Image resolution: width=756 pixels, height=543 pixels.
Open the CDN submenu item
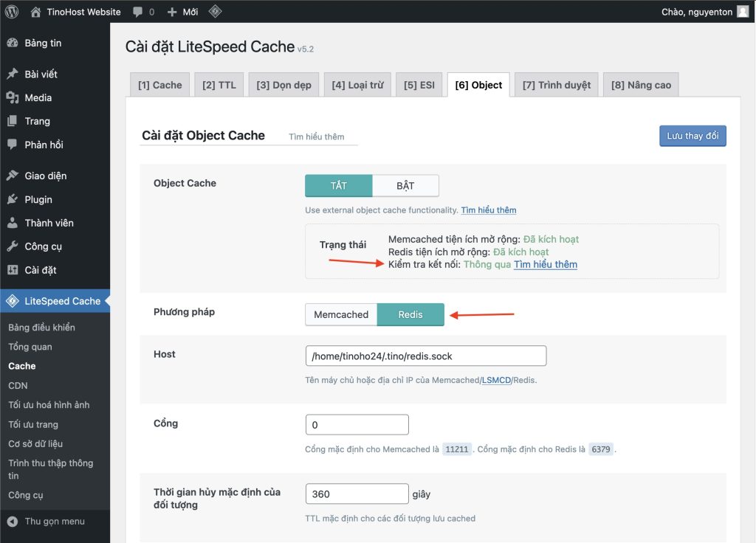[18, 385]
